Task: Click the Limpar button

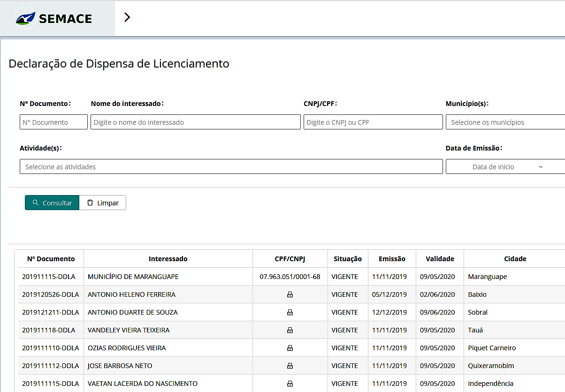Action: [x=103, y=203]
